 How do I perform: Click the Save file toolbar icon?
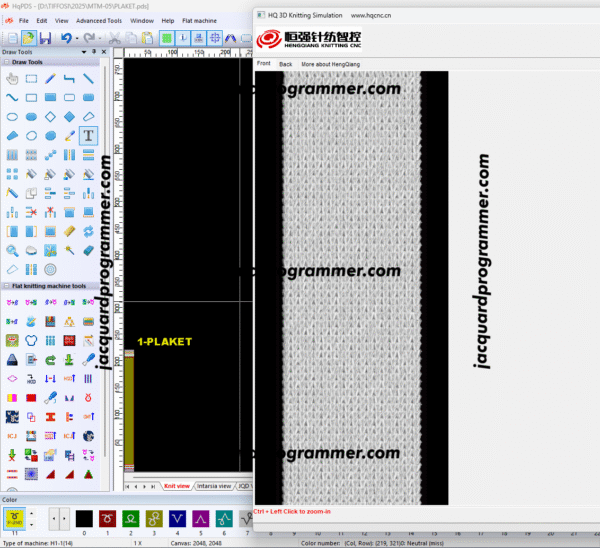tap(44, 38)
